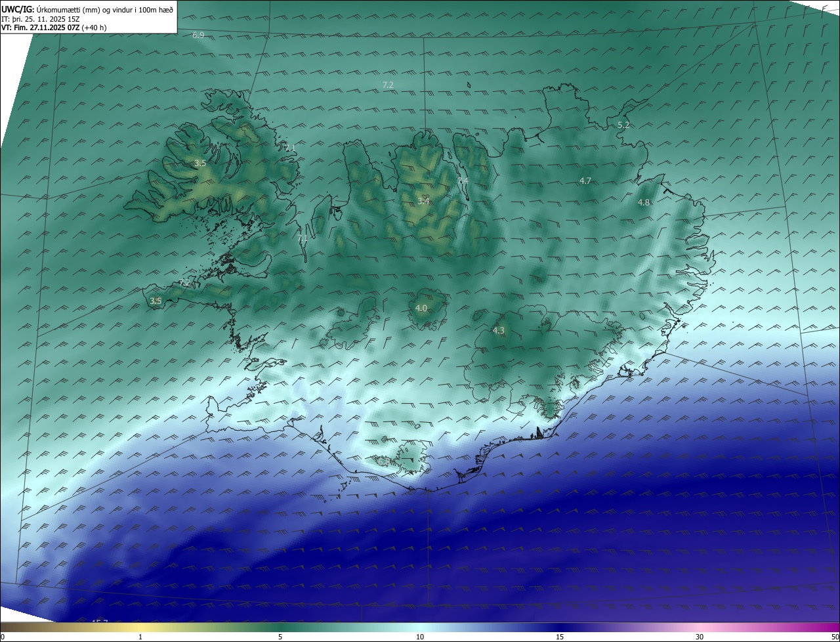Click the 3.4 value label on the map
The height and width of the screenshot is (642, 840).
[x=423, y=201]
